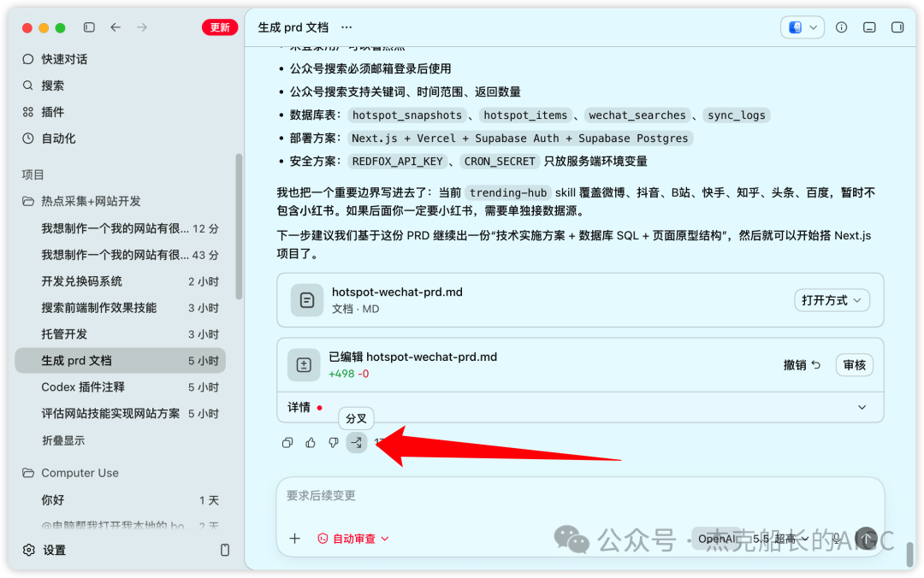Go forward with the right arrow
Screen dimensions: 924x578
tap(142, 27)
